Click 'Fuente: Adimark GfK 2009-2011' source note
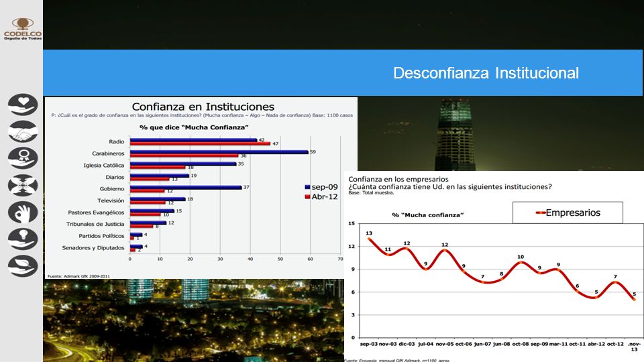 79,276
